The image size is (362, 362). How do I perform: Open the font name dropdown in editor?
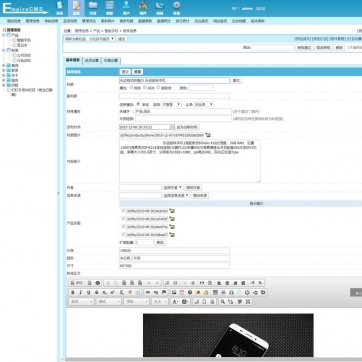coord(136,302)
